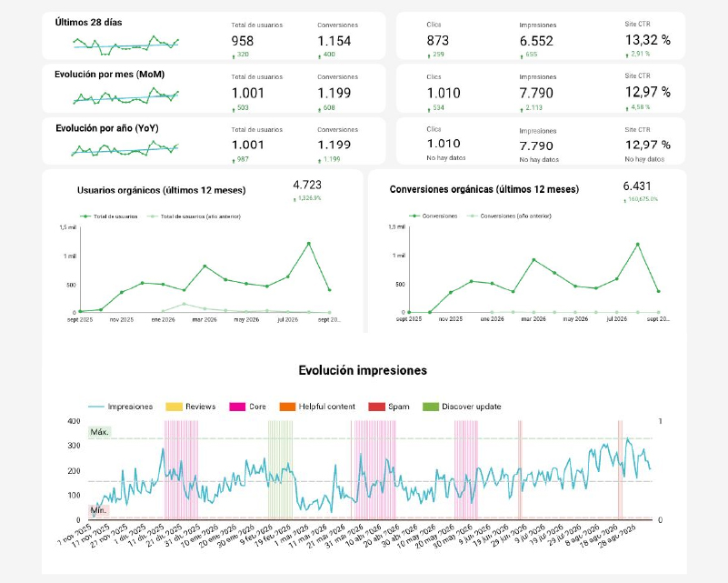Click the 'Últimos 28 días' heading

(x=89, y=23)
